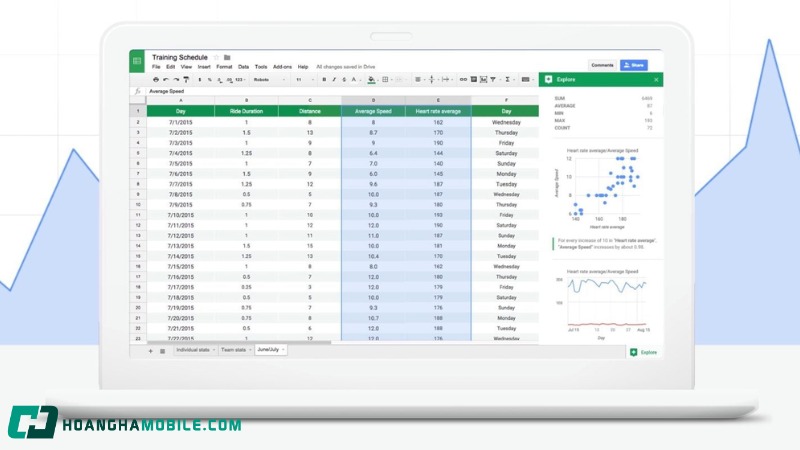
Task: Toggle bold formatting
Action: tap(324, 80)
